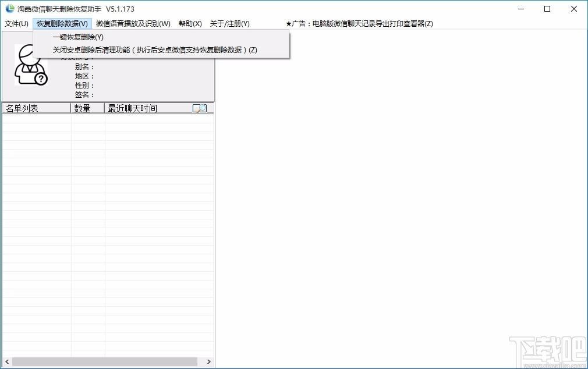Choose 关闭安卓删除后清理功能 menu entry
The height and width of the screenshot is (369, 588).
[161, 50]
